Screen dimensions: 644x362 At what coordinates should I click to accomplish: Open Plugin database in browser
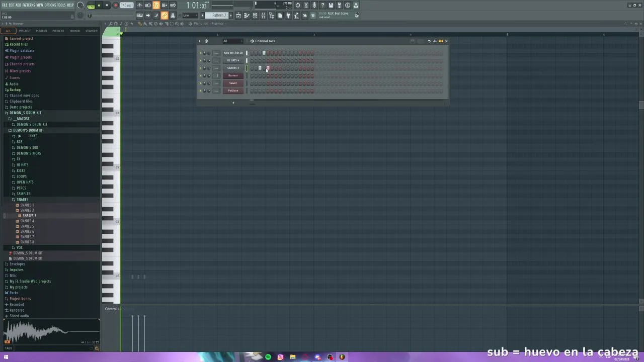pyautogui.click(x=22, y=50)
